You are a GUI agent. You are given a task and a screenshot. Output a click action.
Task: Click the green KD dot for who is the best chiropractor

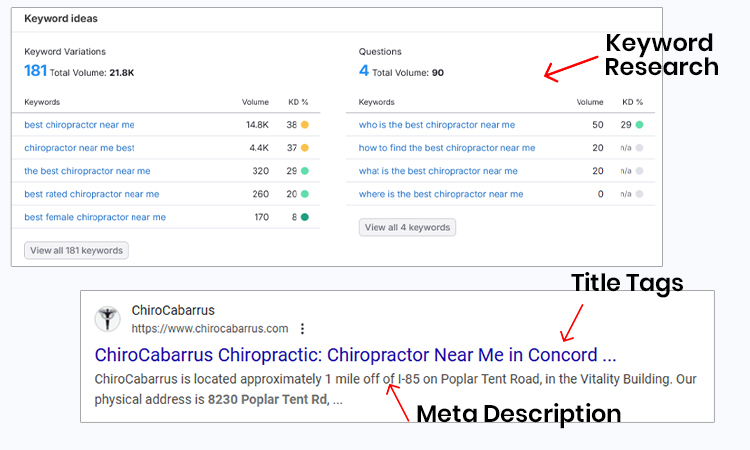point(640,125)
